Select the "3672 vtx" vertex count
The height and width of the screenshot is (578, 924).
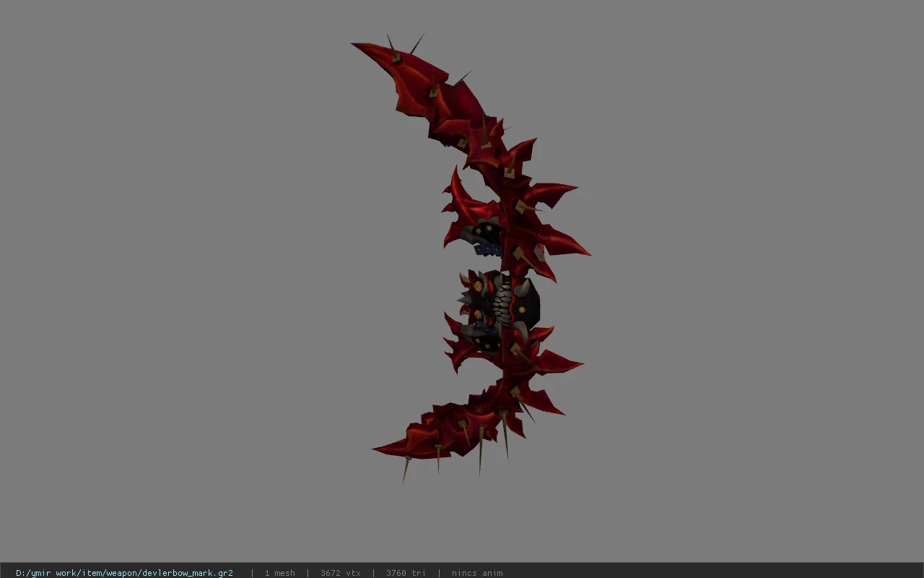click(340, 572)
